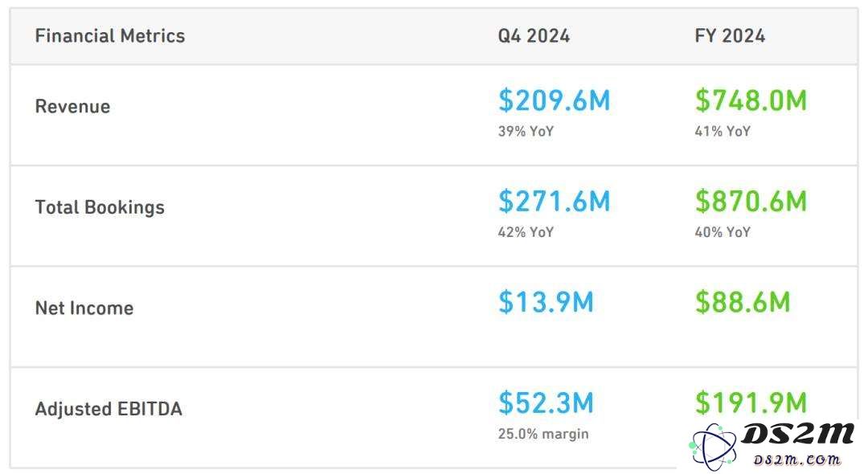Open the ds2m.com watermark link
This screenshot has height=474, width=868.
[797, 459]
